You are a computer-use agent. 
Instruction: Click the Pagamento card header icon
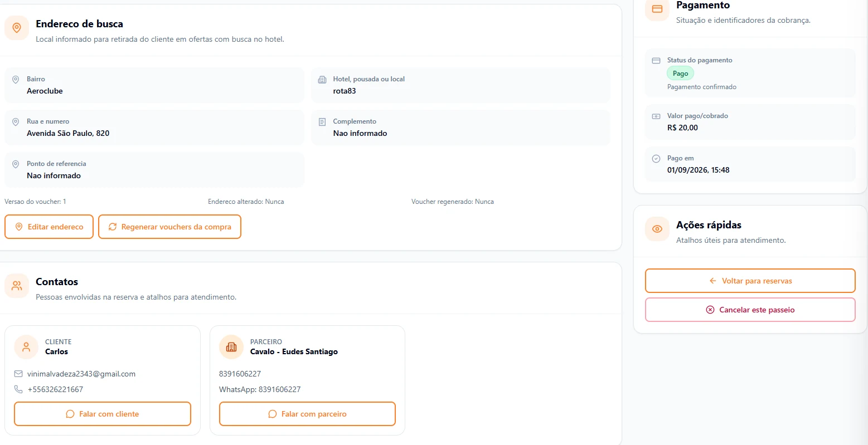tap(657, 9)
